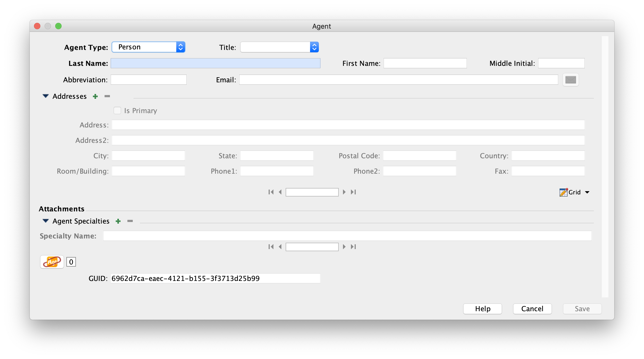
Task: Click the Help button
Action: click(x=482, y=309)
